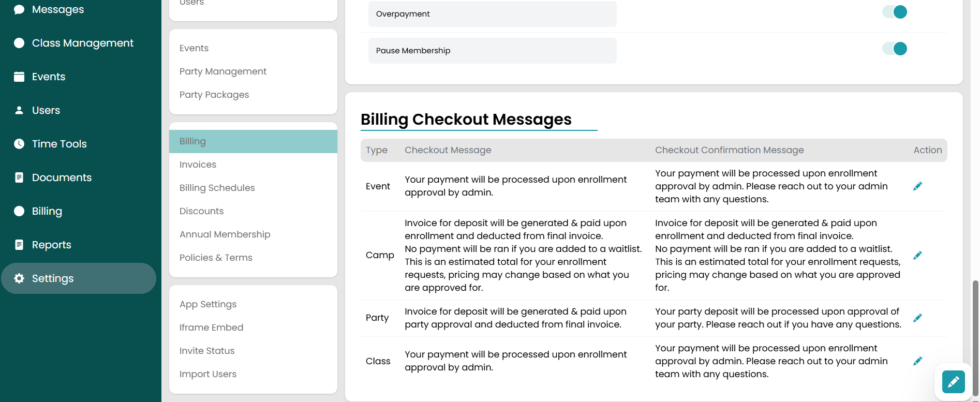Click the Event row edit pencil icon

(917, 186)
